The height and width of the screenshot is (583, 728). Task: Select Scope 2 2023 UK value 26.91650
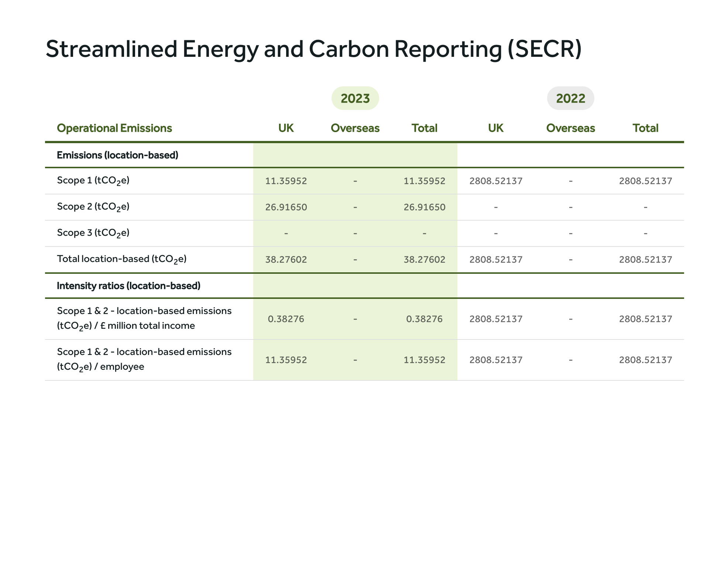(286, 207)
